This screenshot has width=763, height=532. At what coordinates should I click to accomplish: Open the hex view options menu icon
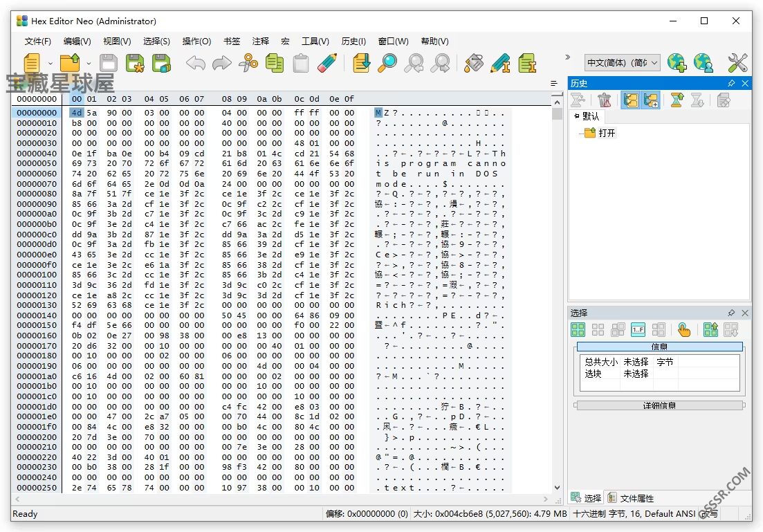tap(554, 83)
